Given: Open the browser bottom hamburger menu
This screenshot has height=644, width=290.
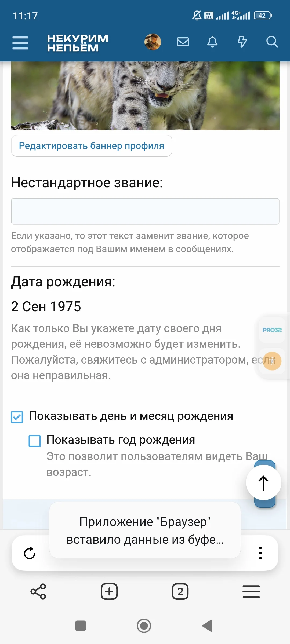Looking at the screenshot, I should coord(251,591).
